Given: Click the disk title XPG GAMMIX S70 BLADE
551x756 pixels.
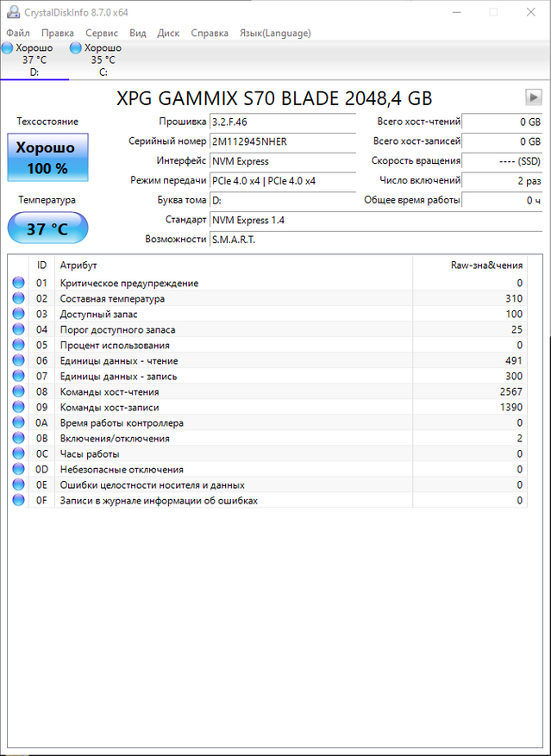Looking at the screenshot, I should (275, 98).
